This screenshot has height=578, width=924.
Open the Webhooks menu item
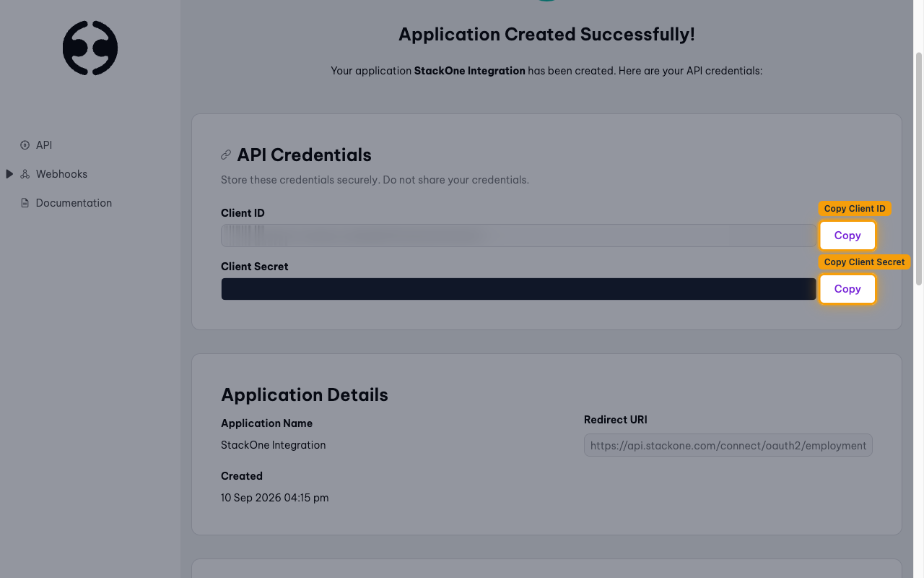coord(61,174)
